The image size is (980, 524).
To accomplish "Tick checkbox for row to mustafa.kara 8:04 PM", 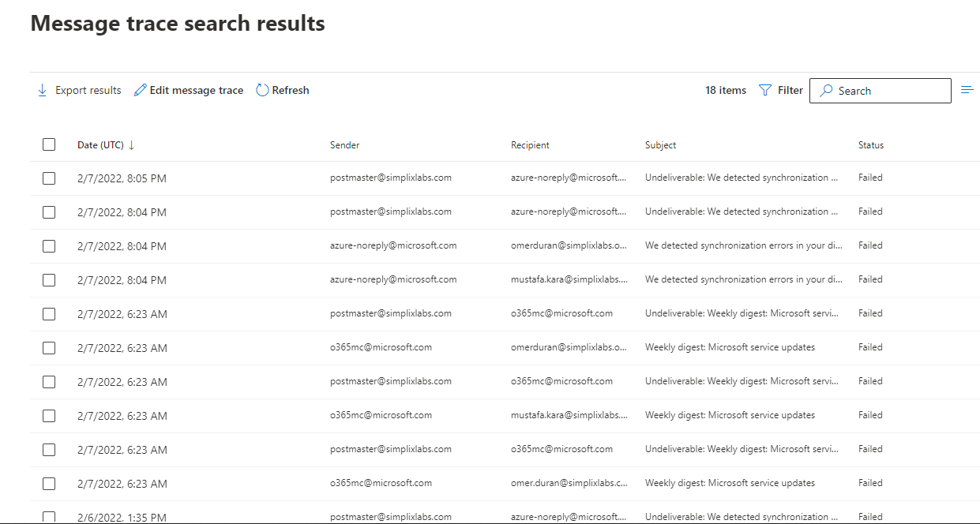I will (49, 280).
